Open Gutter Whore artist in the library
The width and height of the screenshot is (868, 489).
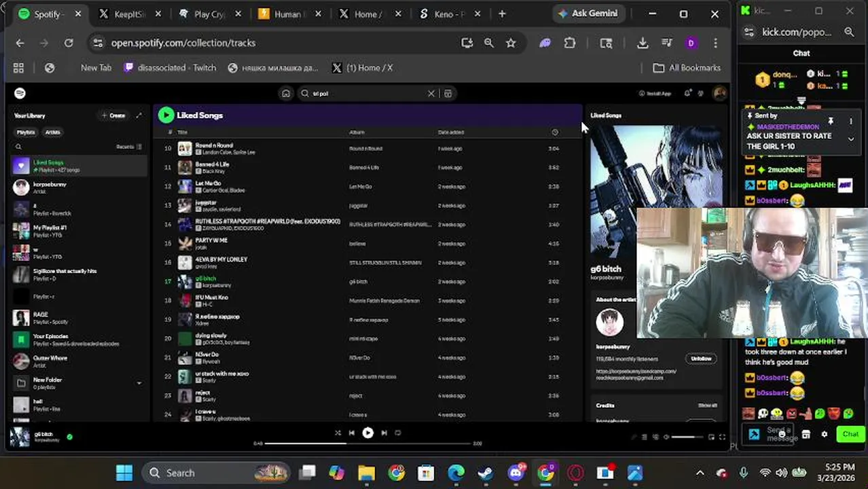79,361
